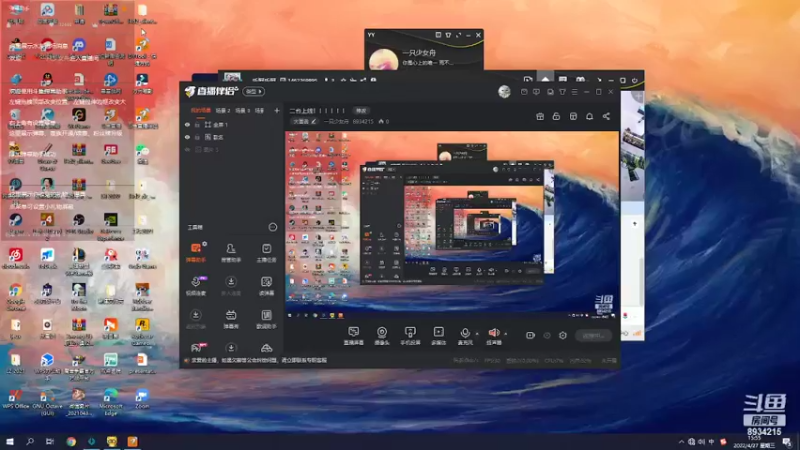
Task: Open the bell notification icon above preview
Action: point(589,116)
